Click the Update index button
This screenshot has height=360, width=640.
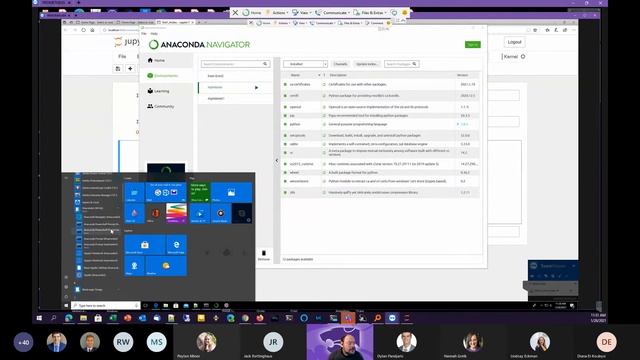point(367,64)
